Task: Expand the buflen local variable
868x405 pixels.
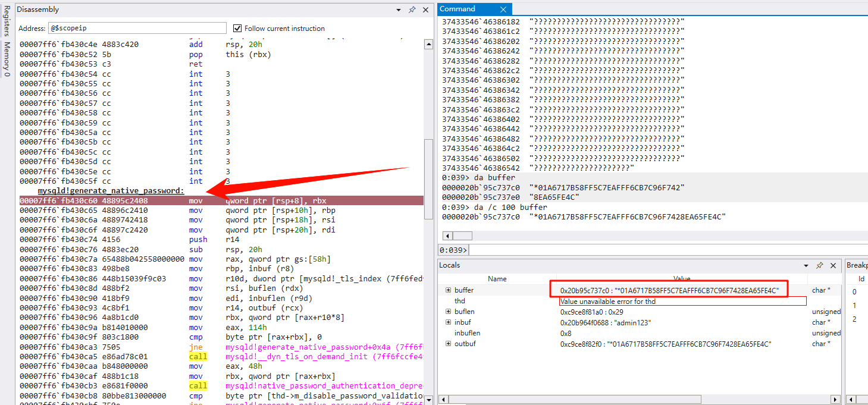Action: coord(448,312)
